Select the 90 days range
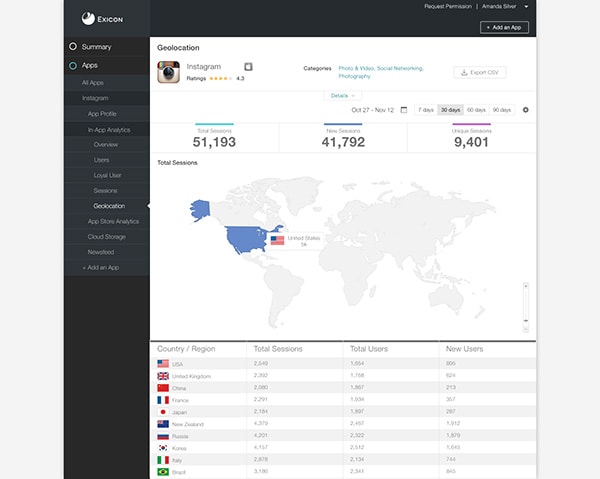 pos(502,109)
